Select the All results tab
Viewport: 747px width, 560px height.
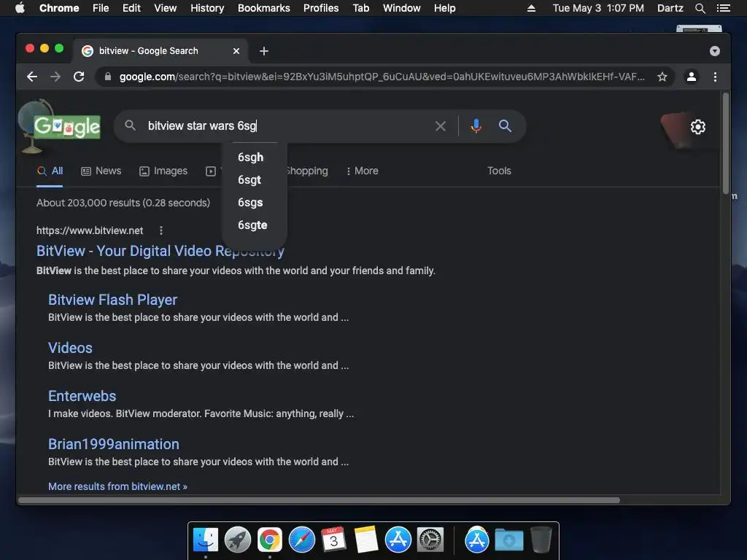(50, 171)
